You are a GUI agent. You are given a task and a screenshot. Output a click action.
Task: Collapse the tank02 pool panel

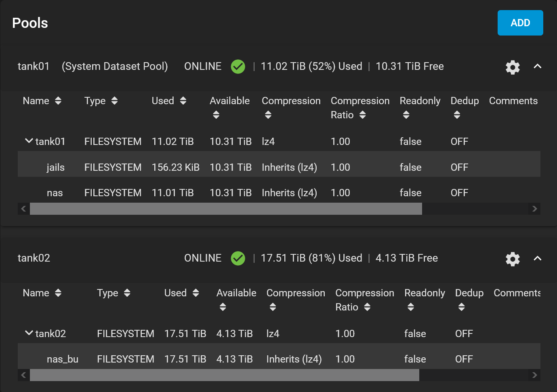[x=537, y=258]
